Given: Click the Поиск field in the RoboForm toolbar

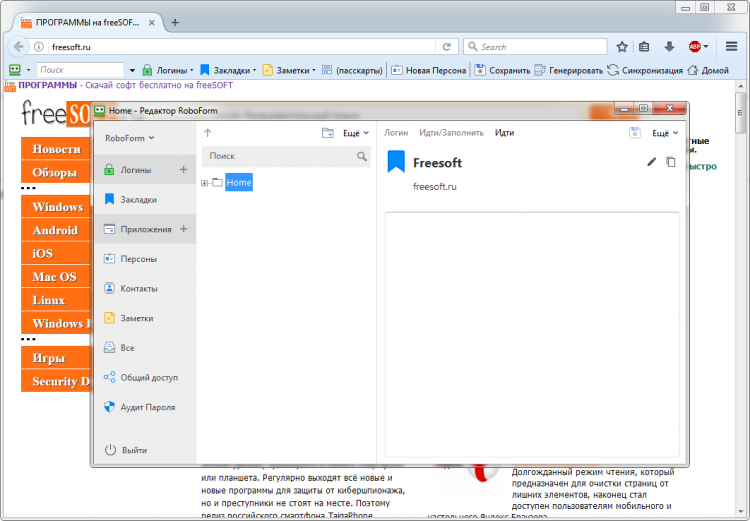Looking at the screenshot, I should 80,70.
